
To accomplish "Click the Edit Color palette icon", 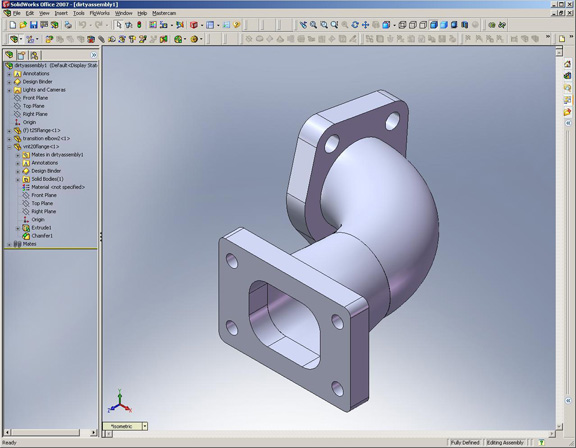I will (x=153, y=25).
